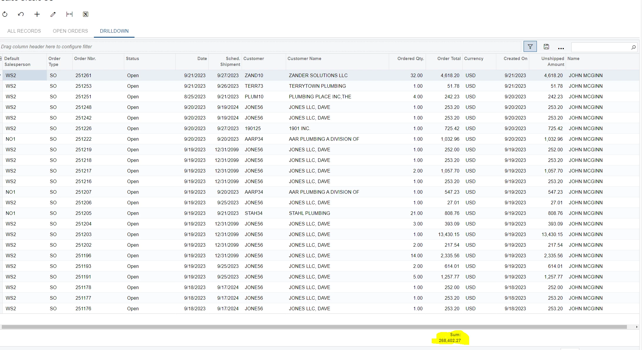Click inside the grid search box

point(600,47)
